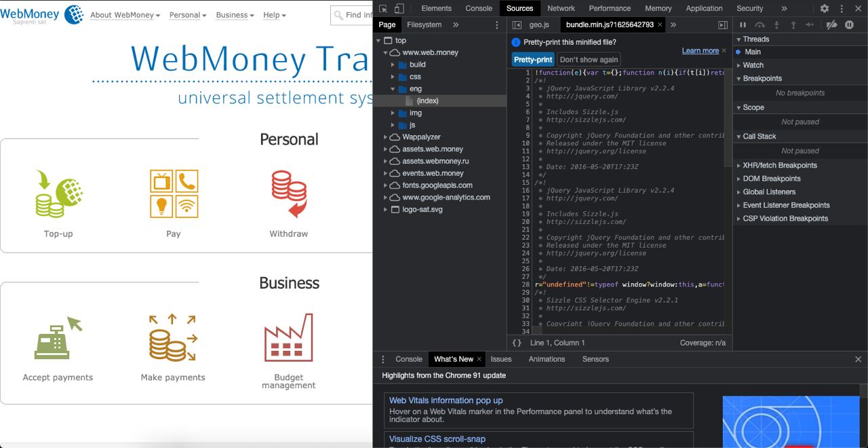Switch to the drawer Issues tab
868x448 pixels.
pyautogui.click(x=500, y=359)
